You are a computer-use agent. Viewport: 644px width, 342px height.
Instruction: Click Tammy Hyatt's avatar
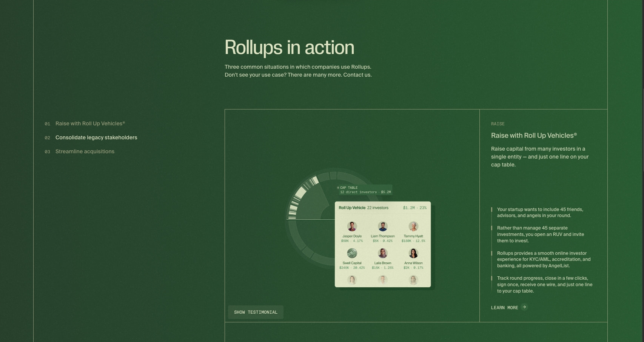tap(413, 226)
